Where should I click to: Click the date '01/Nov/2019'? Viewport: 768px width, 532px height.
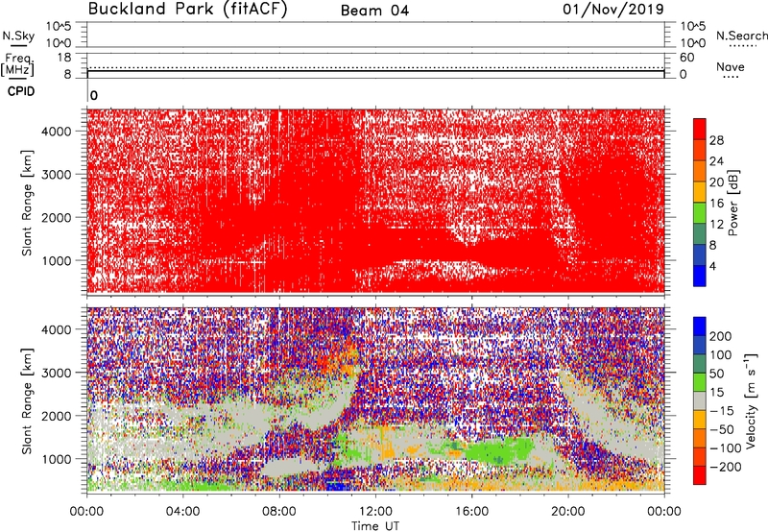tap(613, 10)
